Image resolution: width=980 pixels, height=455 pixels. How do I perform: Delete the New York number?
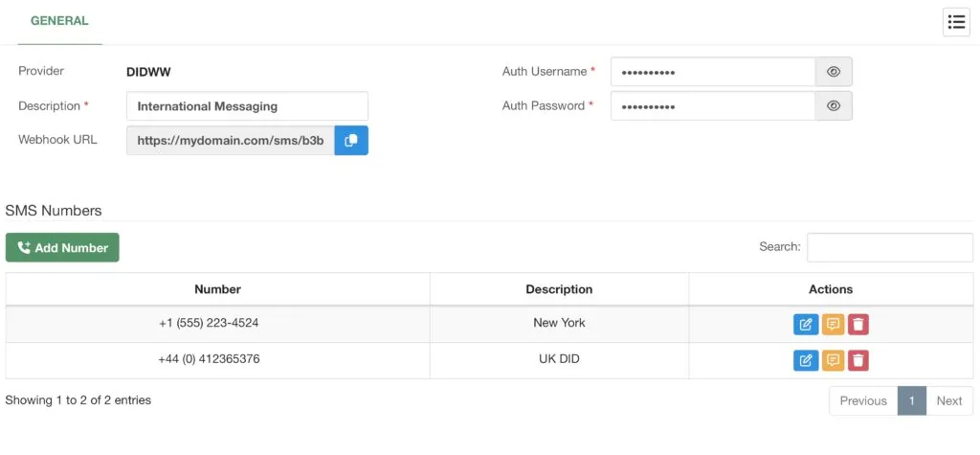point(858,324)
